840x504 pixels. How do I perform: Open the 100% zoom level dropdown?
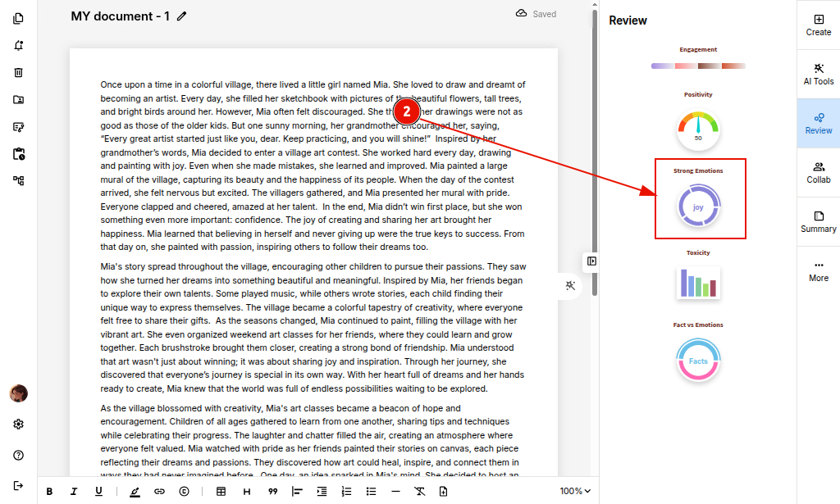point(575,492)
